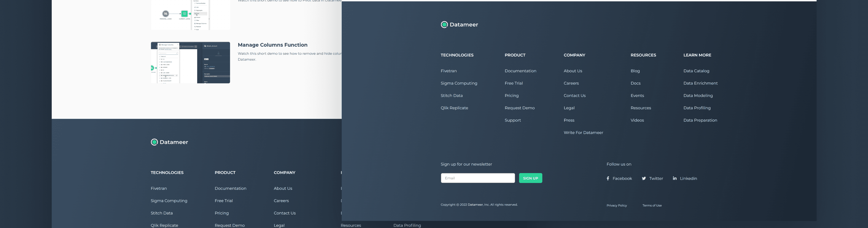
Task: Click the Facebook icon under Follow us on
Action: point(608,179)
